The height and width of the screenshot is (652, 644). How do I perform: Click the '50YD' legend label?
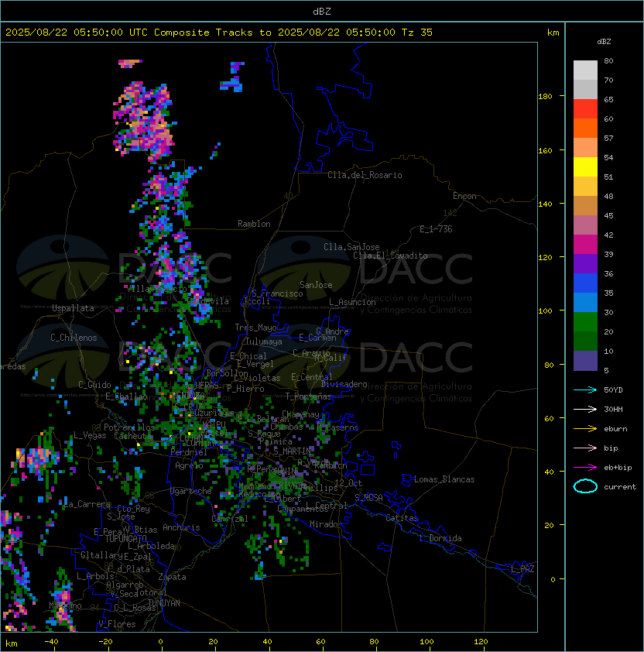coord(613,389)
